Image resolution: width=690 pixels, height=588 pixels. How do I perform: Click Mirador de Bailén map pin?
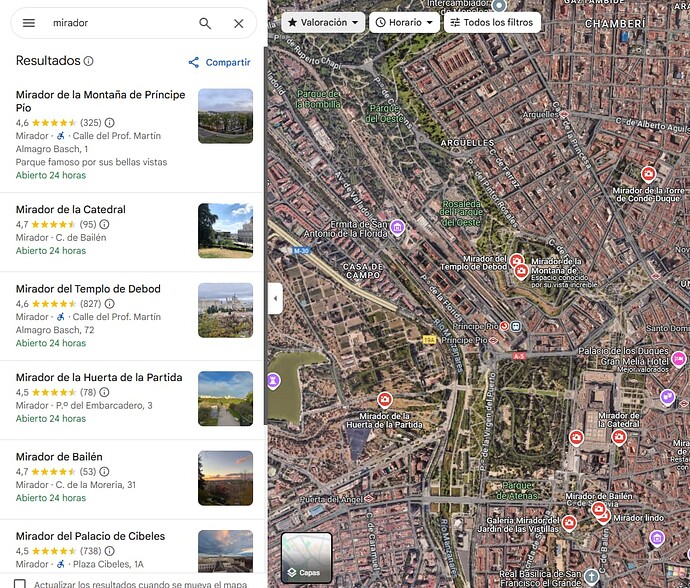click(x=598, y=509)
